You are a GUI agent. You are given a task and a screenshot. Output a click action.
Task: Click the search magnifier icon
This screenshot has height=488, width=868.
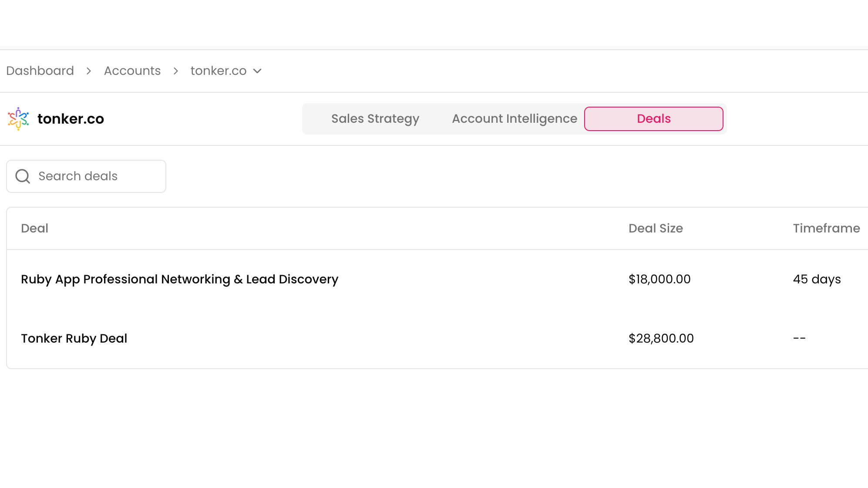point(23,176)
